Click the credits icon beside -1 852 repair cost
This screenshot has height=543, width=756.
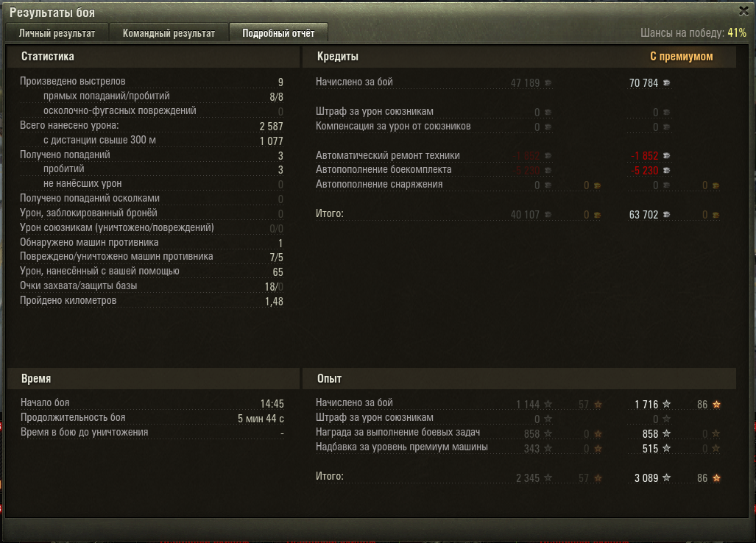coord(667,156)
